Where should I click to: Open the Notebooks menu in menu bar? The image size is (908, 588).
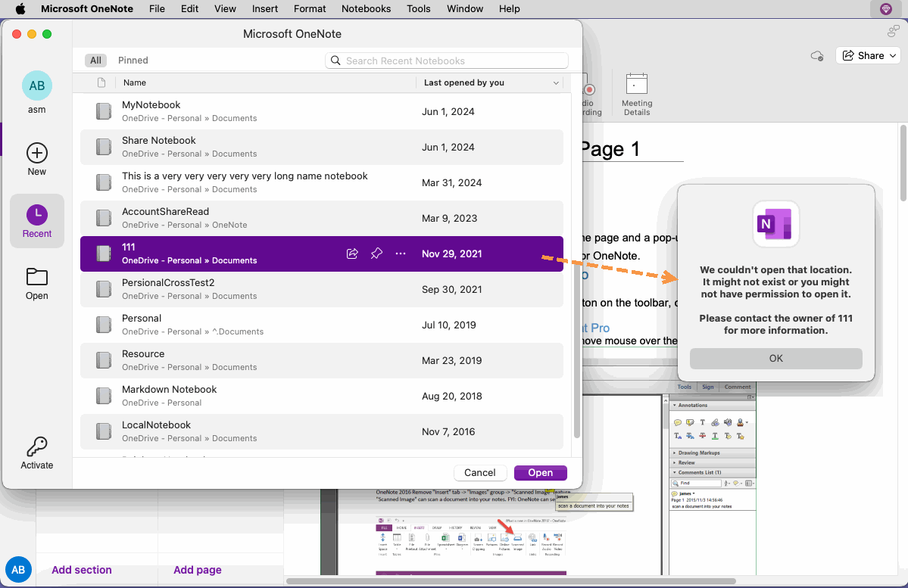coord(366,8)
